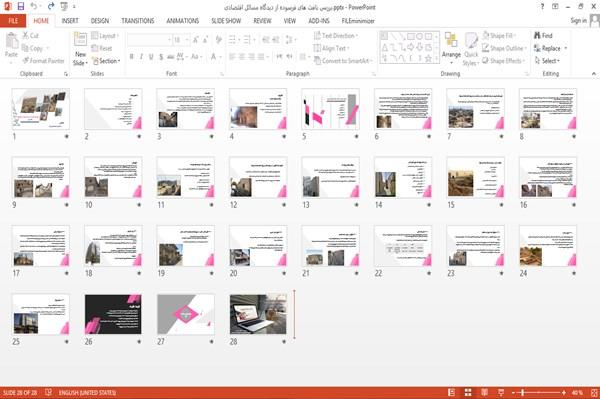Click Sign in link

click(578, 21)
